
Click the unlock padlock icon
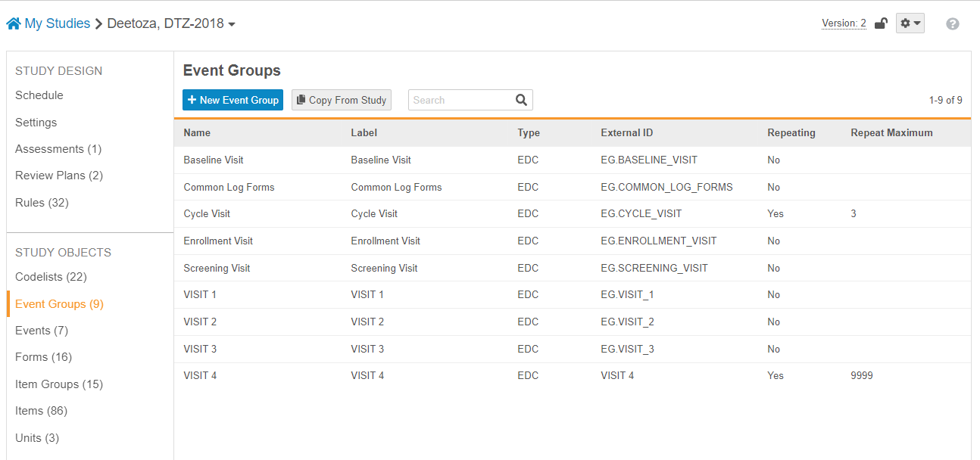click(881, 23)
